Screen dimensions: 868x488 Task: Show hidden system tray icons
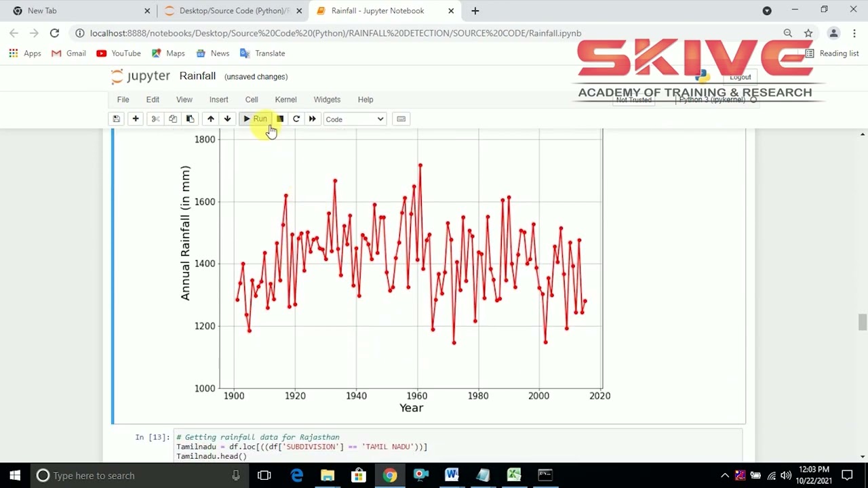[x=725, y=476]
